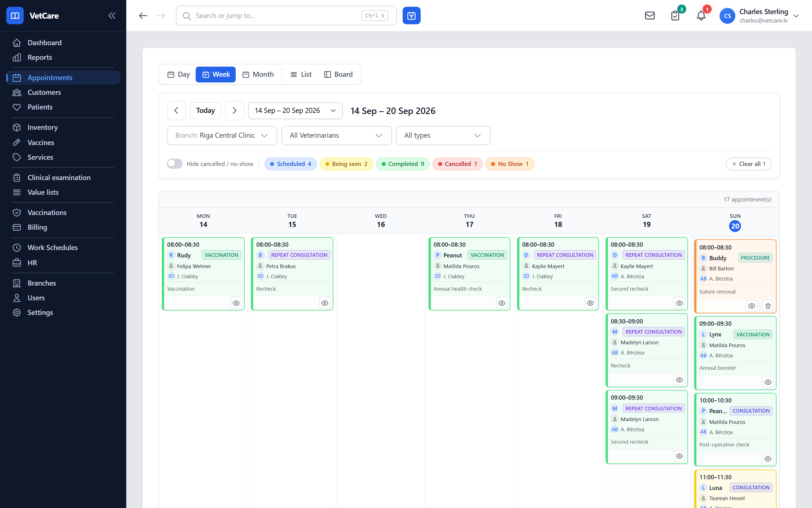812x508 pixels.
Task: Open the notifications bell
Action: click(x=701, y=16)
